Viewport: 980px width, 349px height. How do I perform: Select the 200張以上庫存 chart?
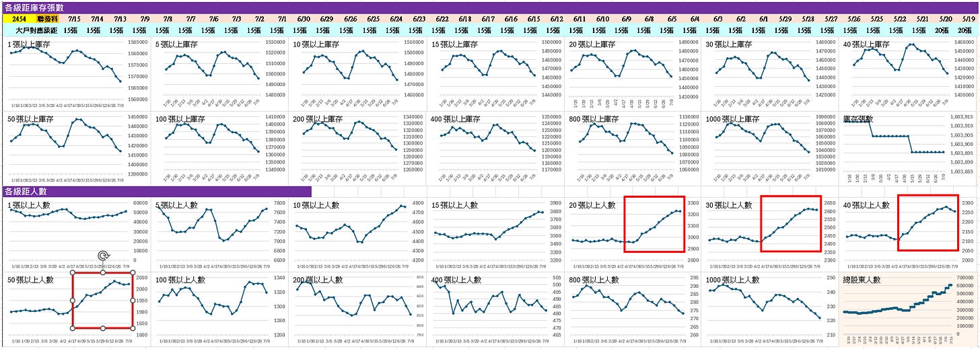click(x=358, y=148)
